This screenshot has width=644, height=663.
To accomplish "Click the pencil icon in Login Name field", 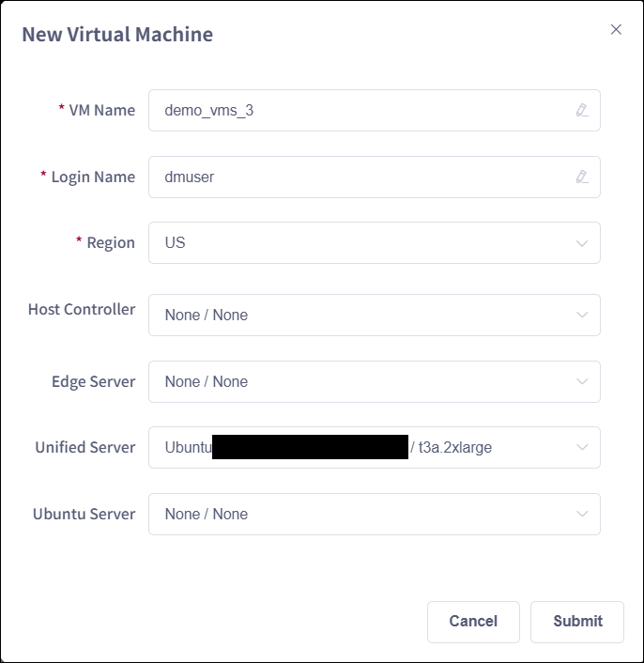I will (x=582, y=177).
